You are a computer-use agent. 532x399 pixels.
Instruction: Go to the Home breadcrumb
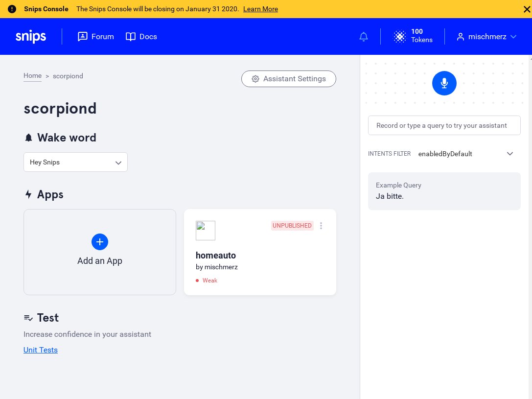[33, 76]
